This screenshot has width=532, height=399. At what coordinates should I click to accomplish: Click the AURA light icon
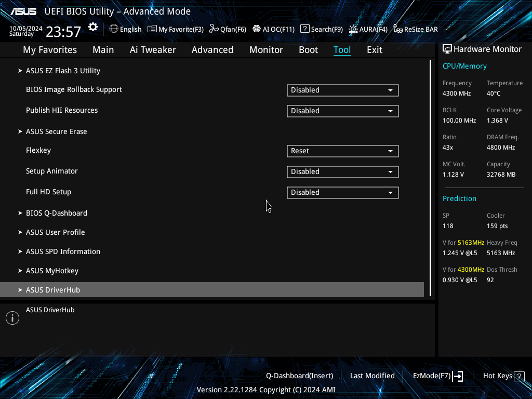tap(353, 29)
